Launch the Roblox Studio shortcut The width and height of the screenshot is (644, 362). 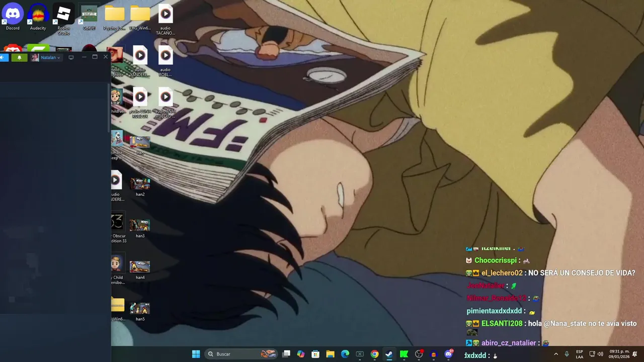coord(63,19)
